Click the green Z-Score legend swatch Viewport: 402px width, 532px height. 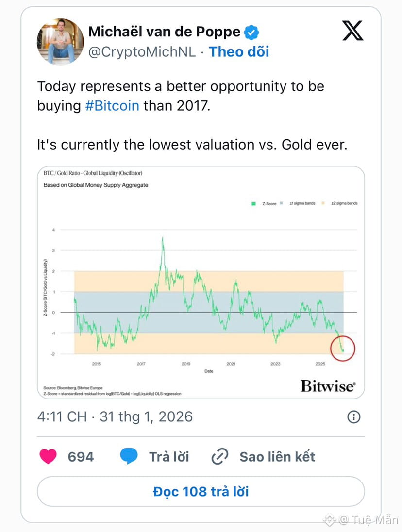(253, 203)
